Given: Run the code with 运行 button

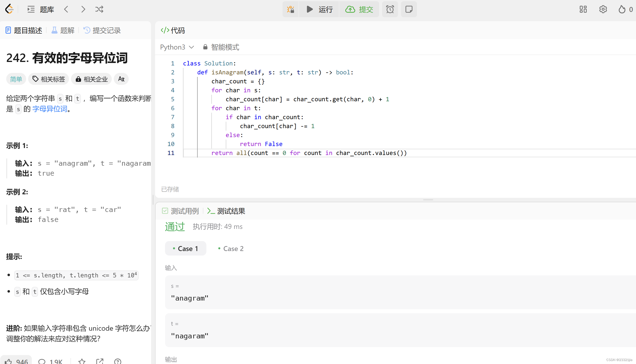Looking at the screenshot, I should 319,9.
